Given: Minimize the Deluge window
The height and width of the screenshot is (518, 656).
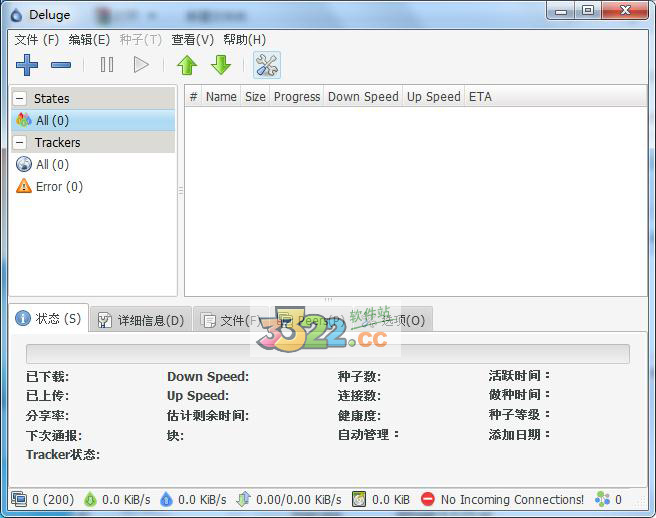Looking at the screenshot, I should click(561, 11).
